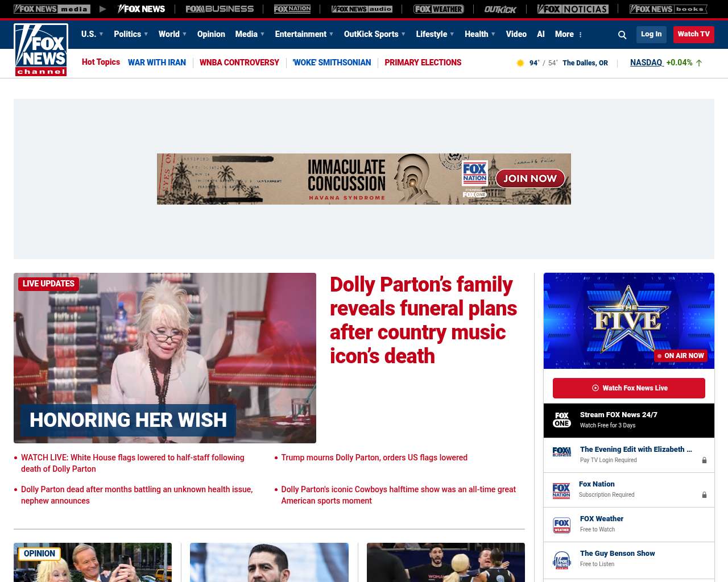Viewport: 728px width, 582px height.
Task: Click the lock icon on Evening Edit row
Action: [704, 460]
